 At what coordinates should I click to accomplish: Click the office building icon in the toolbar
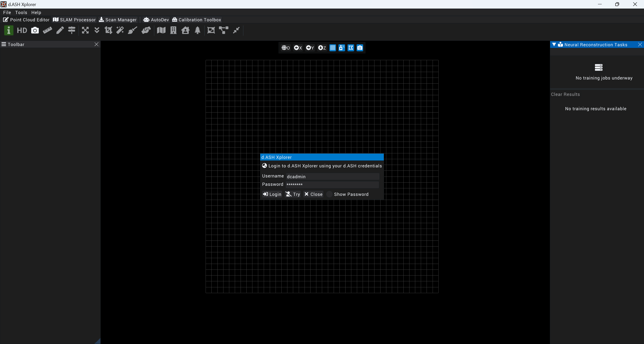173,30
